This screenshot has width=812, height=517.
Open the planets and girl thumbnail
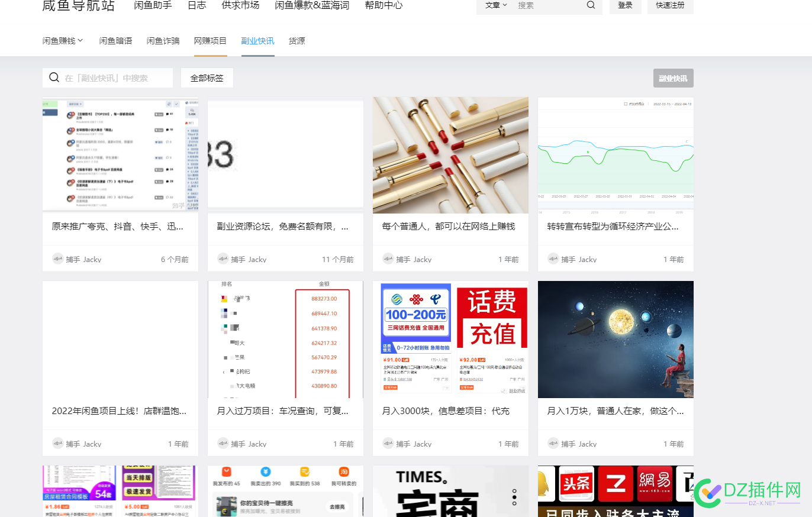coord(616,340)
